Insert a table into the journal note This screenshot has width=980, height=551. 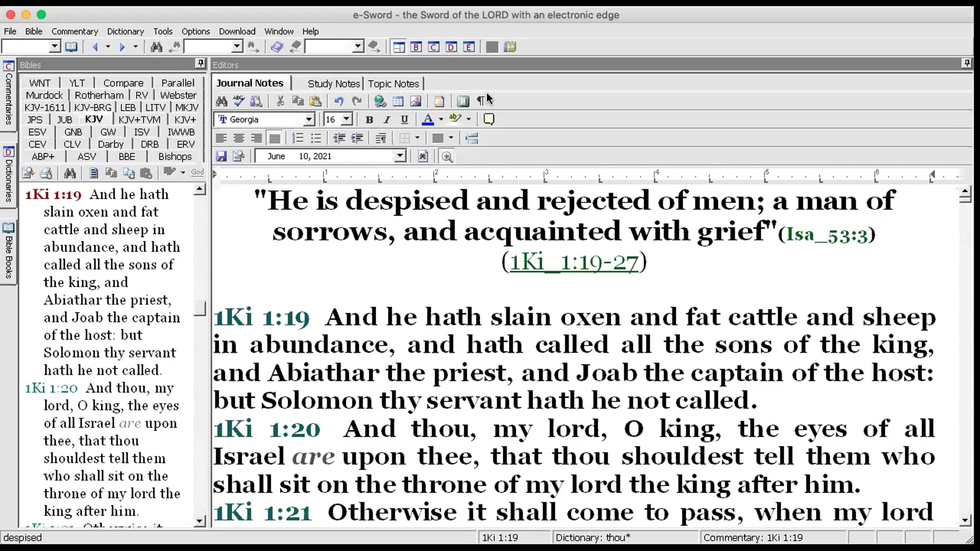click(398, 101)
